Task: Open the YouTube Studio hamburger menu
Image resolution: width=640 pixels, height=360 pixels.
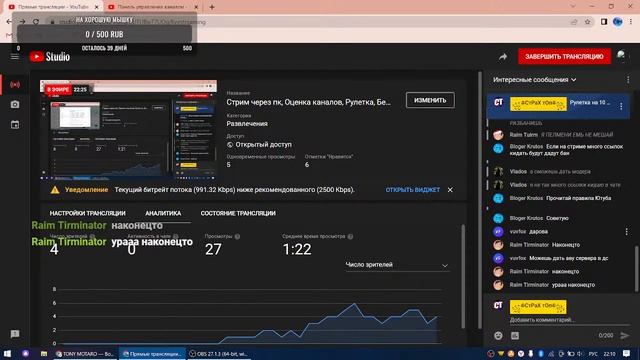Action: 15,56
